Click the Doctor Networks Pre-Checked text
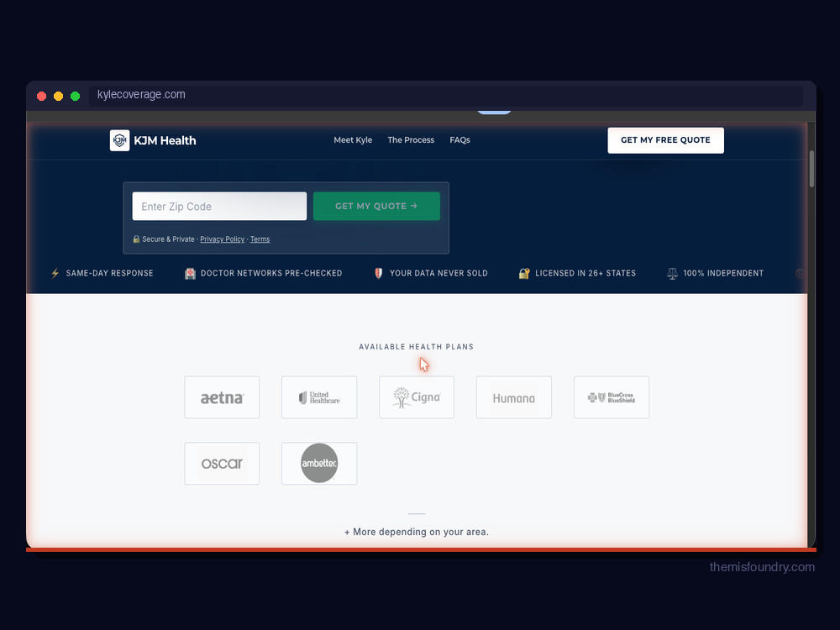 coord(271,273)
